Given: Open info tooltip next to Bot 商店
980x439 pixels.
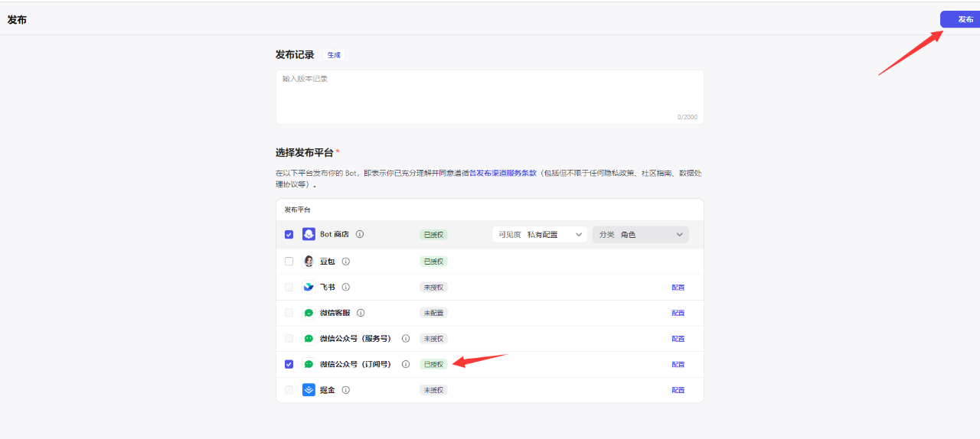Looking at the screenshot, I should coord(360,235).
